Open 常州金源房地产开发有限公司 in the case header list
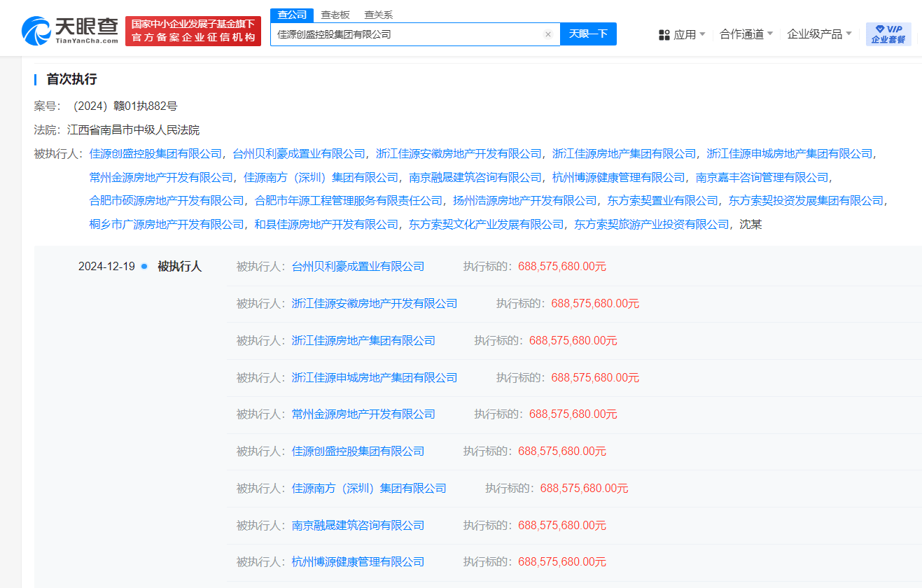The height and width of the screenshot is (588, 922). [x=161, y=177]
